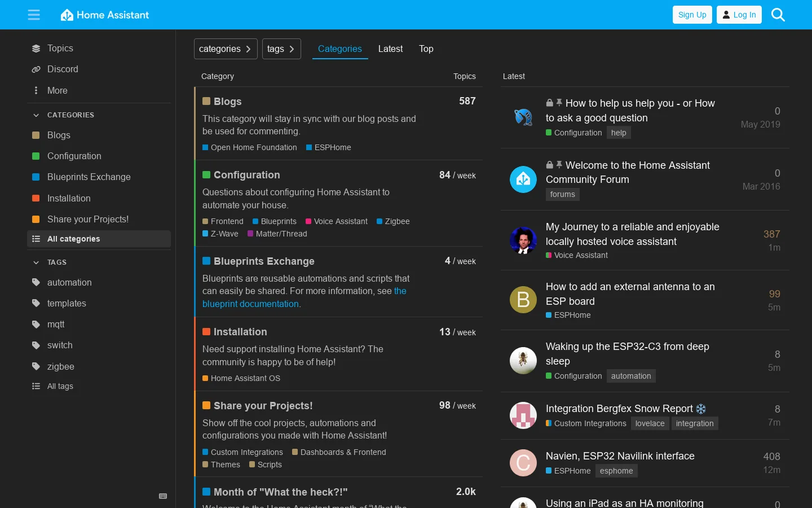Toggle the hamburger sidebar menu
This screenshot has height=508, width=812.
click(x=34, y=15)
